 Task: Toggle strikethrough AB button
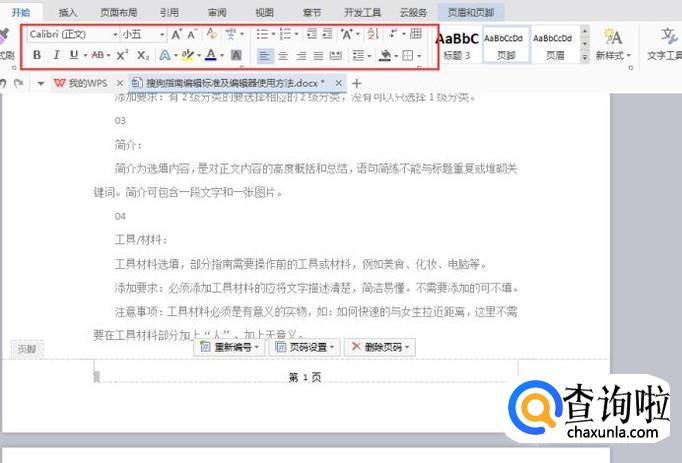[x=97, y=55]
